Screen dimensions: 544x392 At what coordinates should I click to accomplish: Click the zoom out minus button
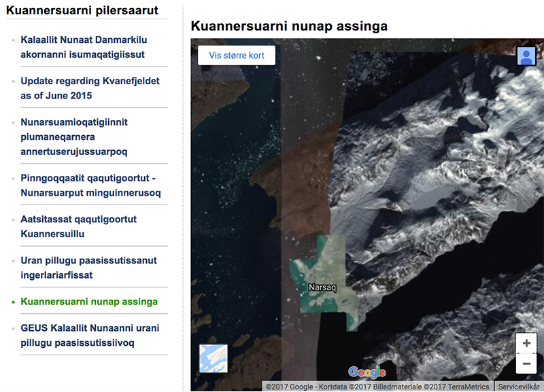tap(526, 363)
